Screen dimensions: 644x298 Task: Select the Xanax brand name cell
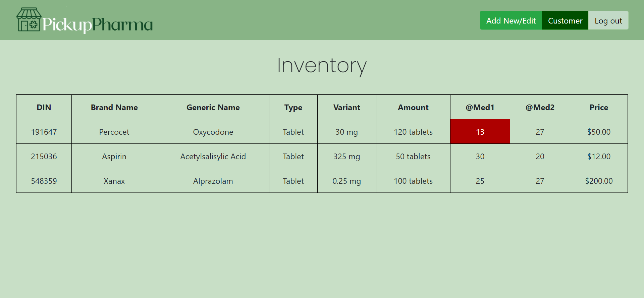pyautogui.click(x=114, y=181)
